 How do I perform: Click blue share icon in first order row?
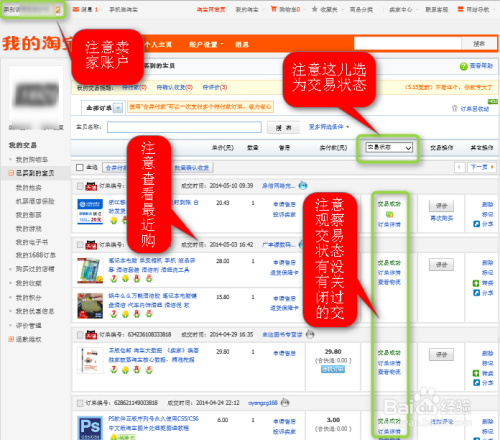pyautogui.click(x=476, y=224)
